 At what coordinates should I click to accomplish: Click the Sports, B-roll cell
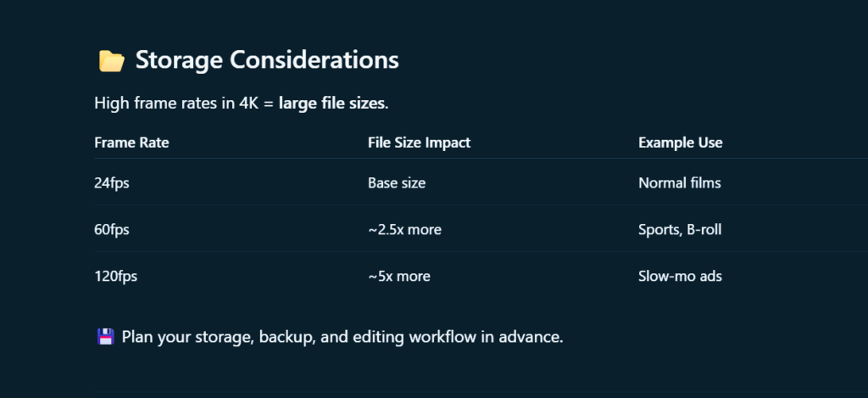tap(680, 229)
